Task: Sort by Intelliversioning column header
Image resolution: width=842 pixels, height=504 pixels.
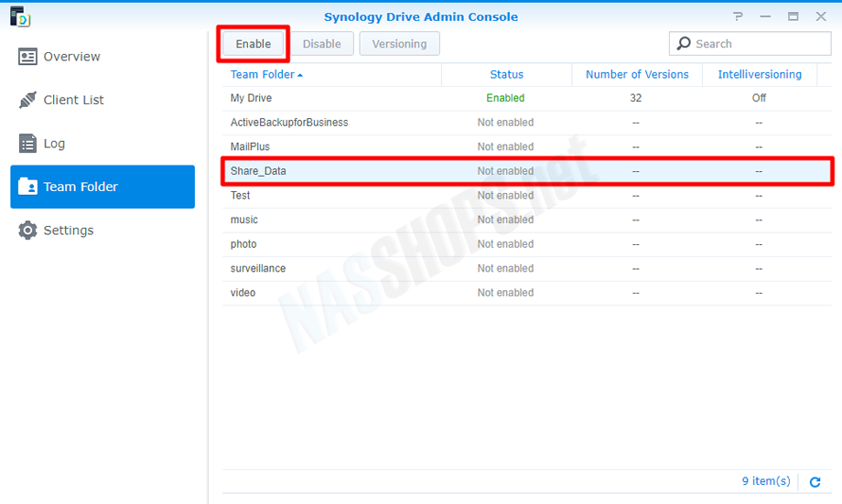Action: point(760,75)
